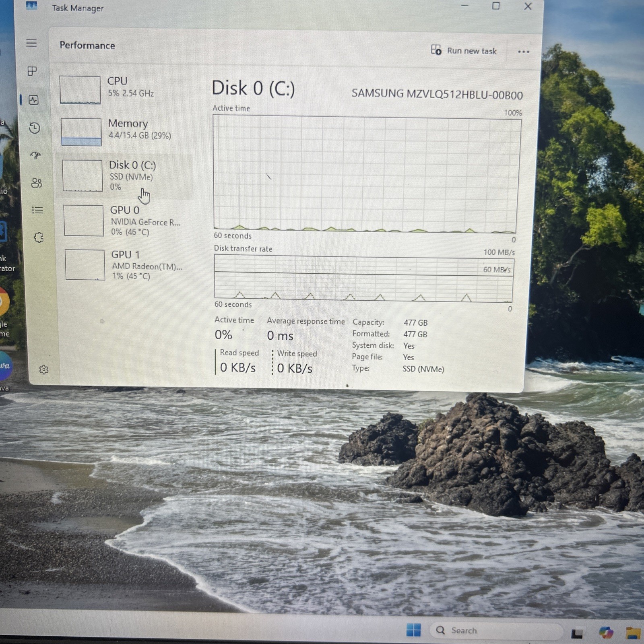The image size is (644, 644).
Task: Open the Startup apps page icon
Action: point(36,155)
